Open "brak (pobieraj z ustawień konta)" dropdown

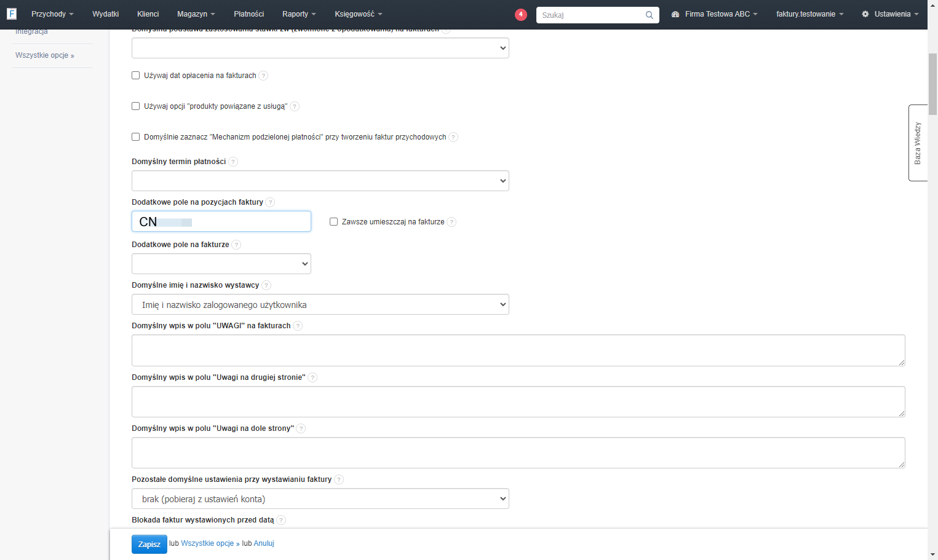pyautogui.click(x=320, y=499)
